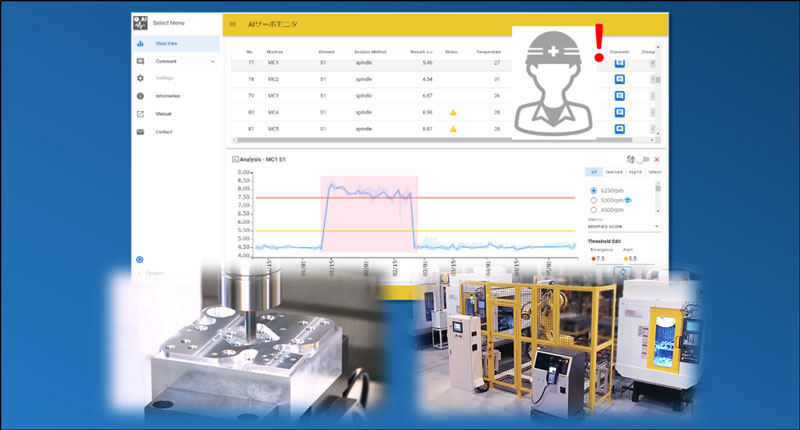The image size is (800, 430).
Task: Select the MC1 machine cell
Action: (273, 63)
